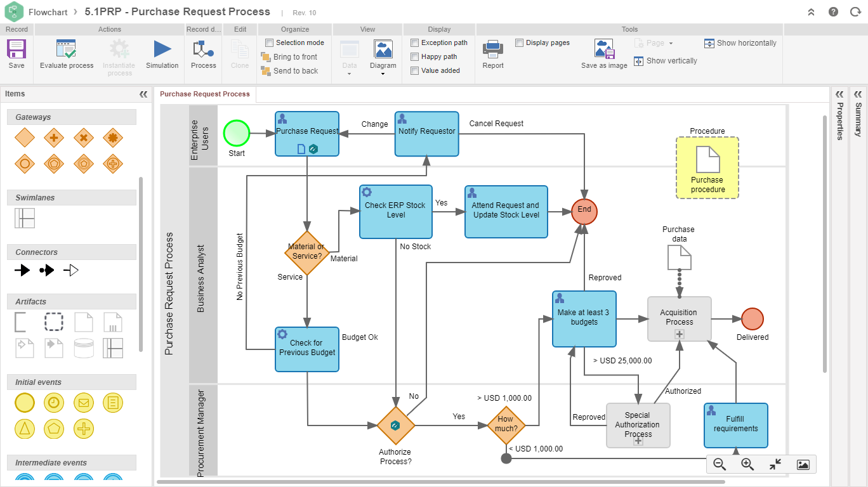Click Bring to front button
The image size is (868, 487).
click(x=289, y=57)
